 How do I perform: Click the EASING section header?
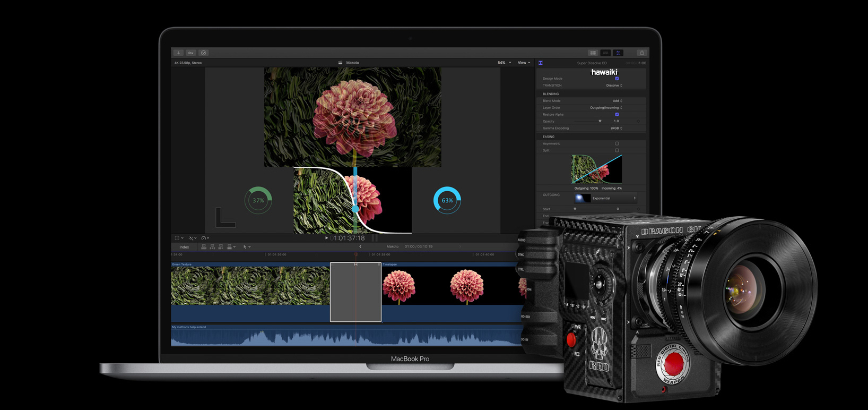tap(549, 136)
